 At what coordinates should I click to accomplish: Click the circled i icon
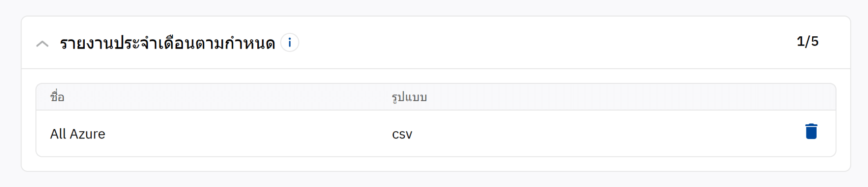[x=290, y=43]
